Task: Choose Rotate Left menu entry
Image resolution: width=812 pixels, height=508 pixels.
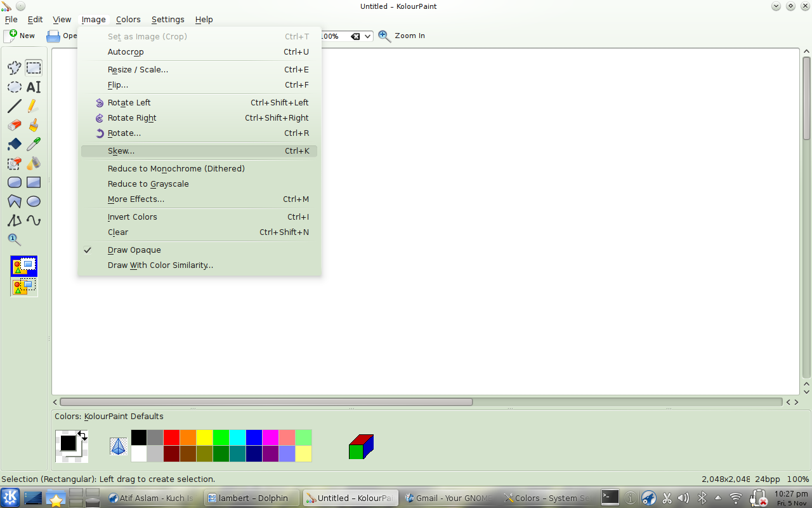Action: [199, 103]
